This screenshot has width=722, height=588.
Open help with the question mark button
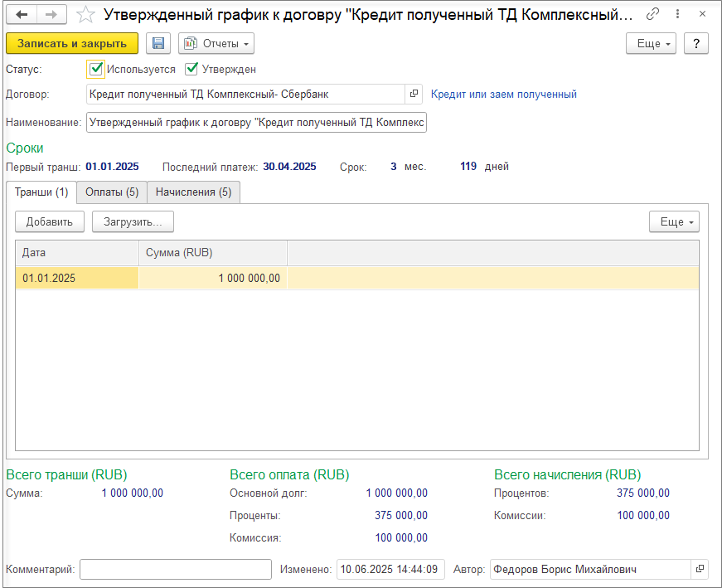click(x=696, y=43)
